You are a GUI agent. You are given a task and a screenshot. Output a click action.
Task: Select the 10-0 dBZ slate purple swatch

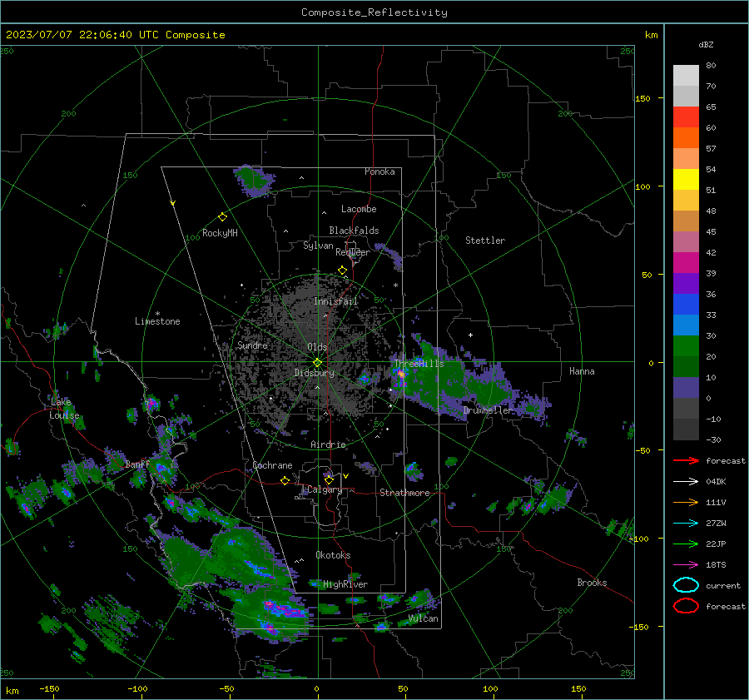[686, 388]
